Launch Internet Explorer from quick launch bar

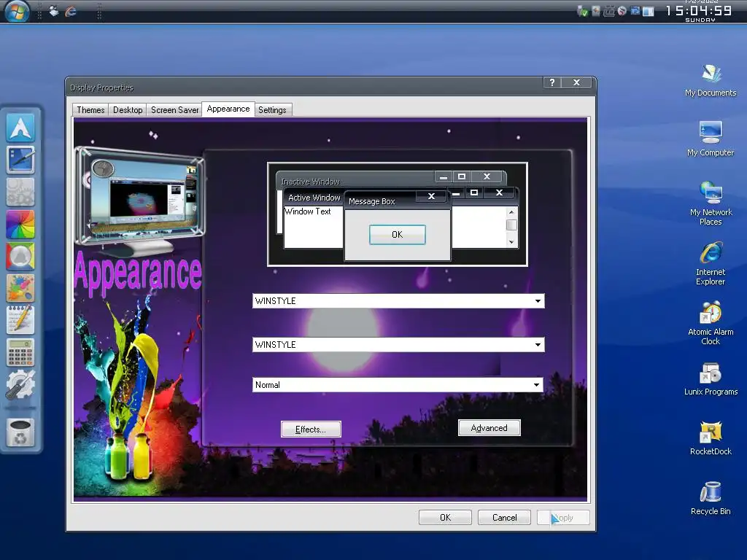tap(71, 10)
